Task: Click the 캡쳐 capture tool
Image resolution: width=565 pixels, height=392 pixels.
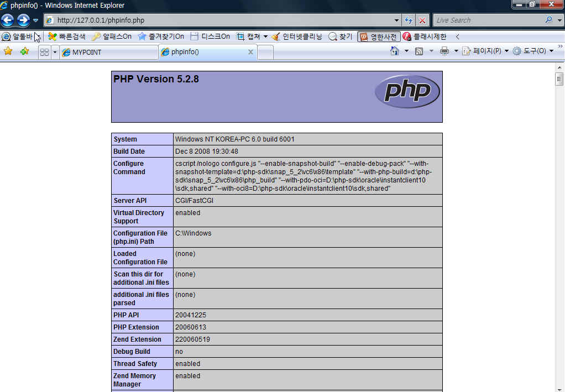Action: pos(249,36)
